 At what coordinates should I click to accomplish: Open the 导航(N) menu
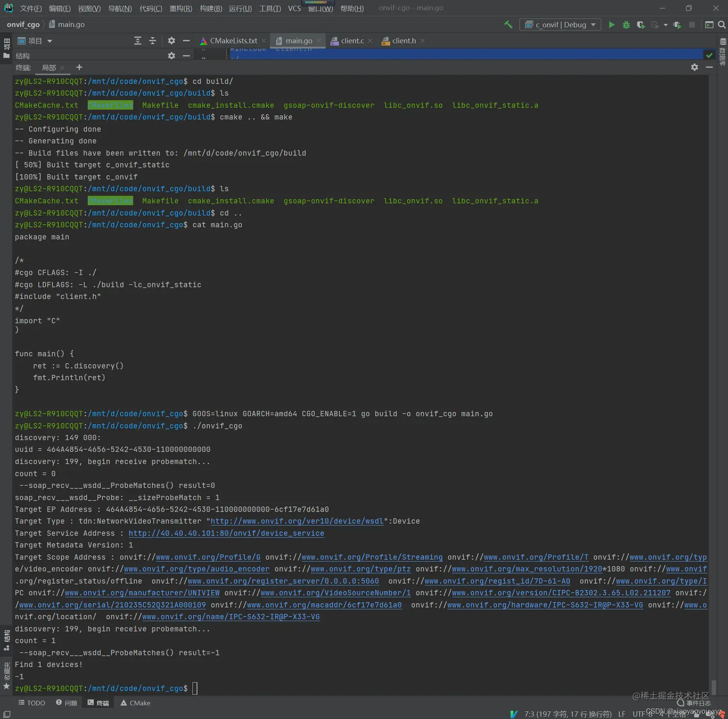[x=120, y=9]
